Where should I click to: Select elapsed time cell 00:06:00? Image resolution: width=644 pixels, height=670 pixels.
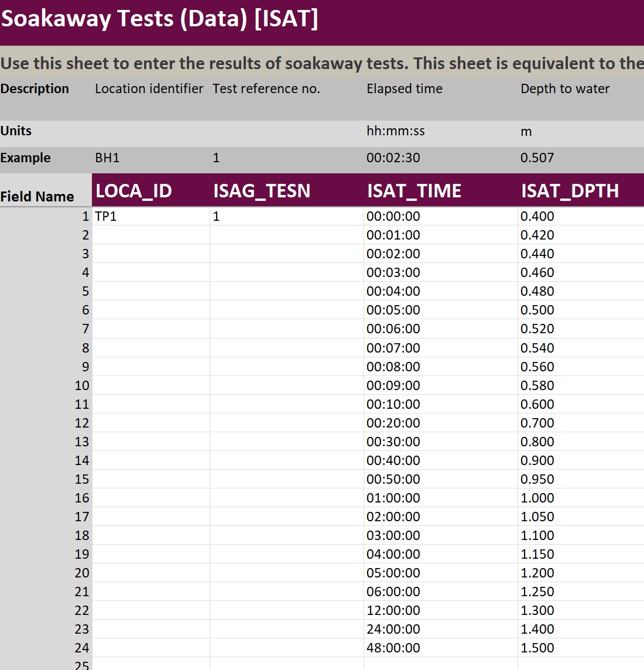point(441,329)
